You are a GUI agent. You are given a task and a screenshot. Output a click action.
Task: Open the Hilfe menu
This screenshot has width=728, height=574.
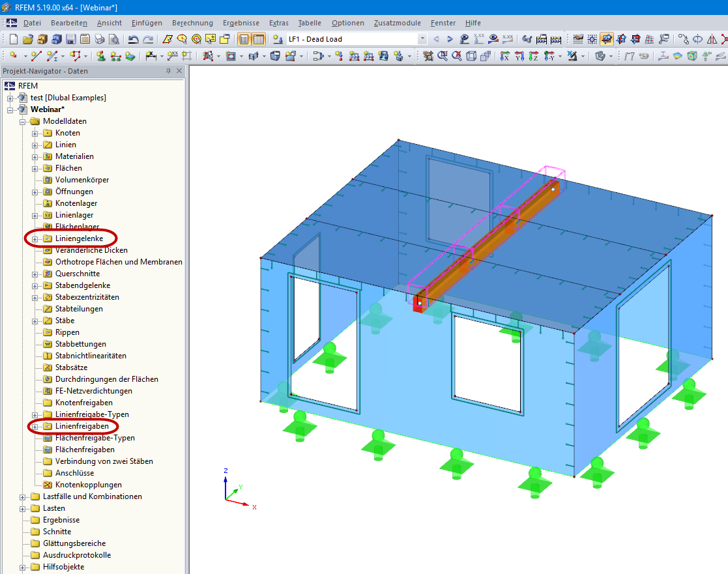(473, 23)
